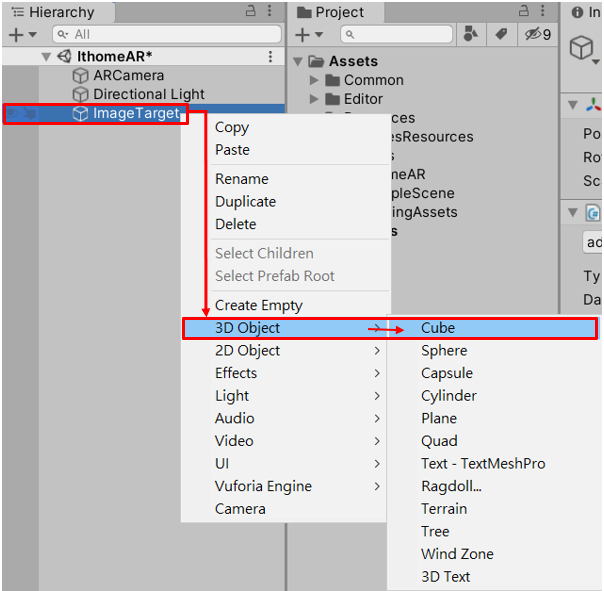This screenshot has width=604, height=591.
Task: Expand the Common folder
Action: click(314, 80)
